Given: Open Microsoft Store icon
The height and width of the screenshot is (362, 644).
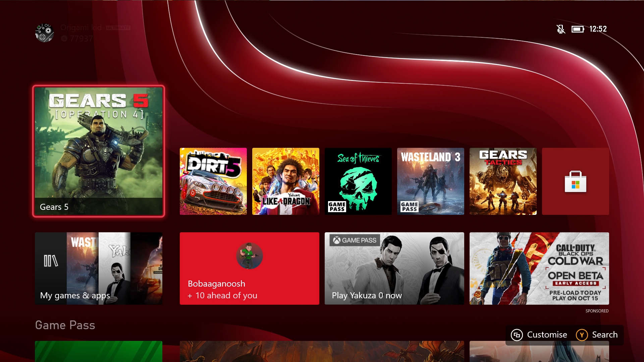Looking at the screenshot, I should point(576,181).
